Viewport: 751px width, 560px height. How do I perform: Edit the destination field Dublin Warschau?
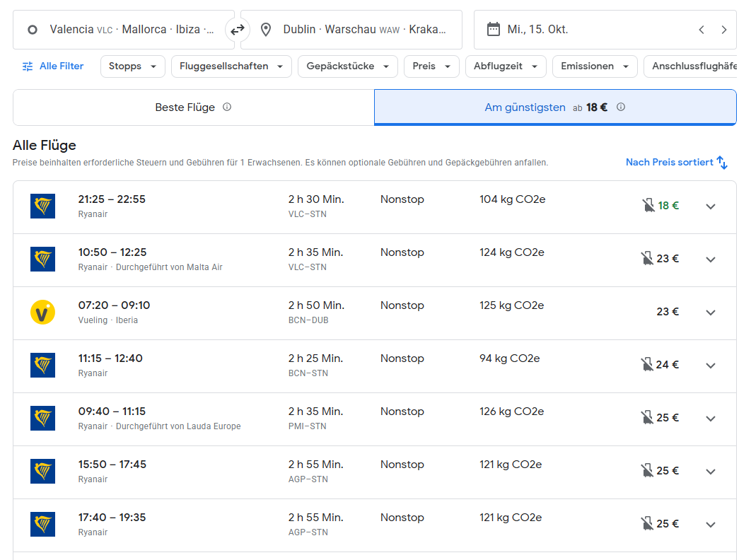click(x=351, y=30)
